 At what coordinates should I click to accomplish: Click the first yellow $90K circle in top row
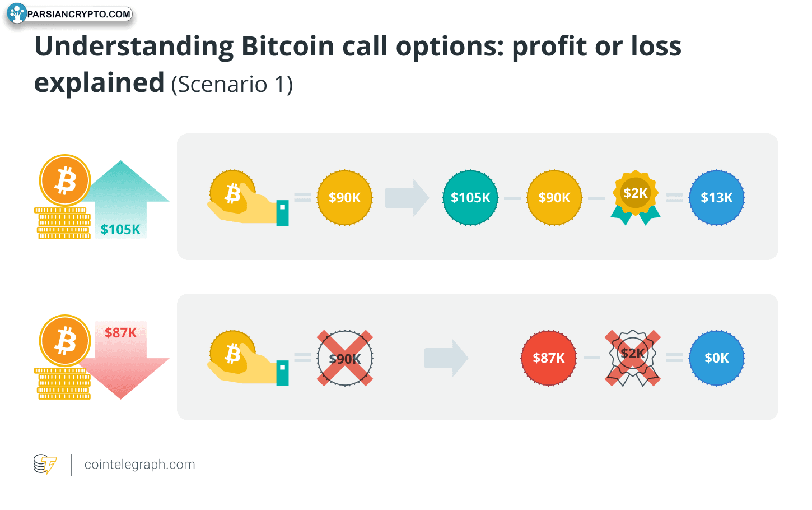click(345, 198)
